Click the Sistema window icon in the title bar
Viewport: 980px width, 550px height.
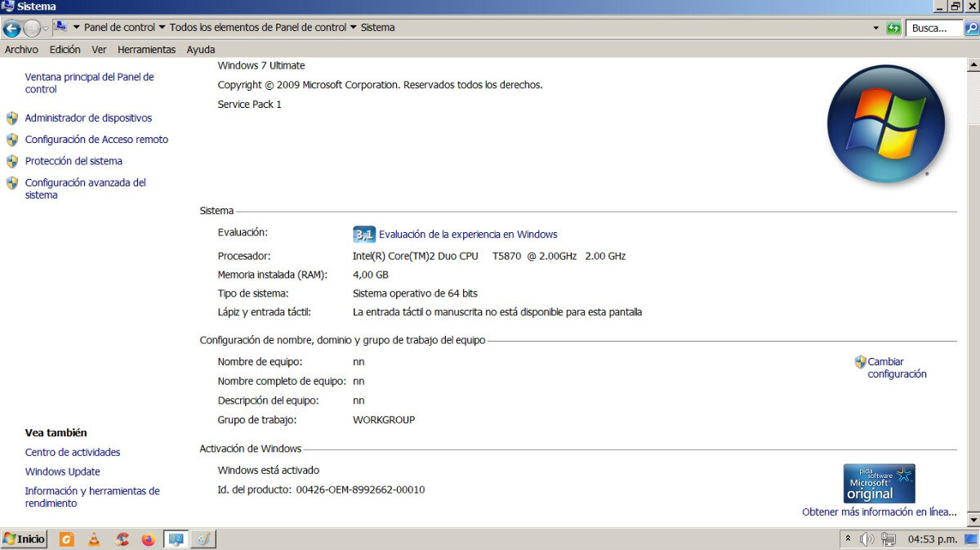click(x=7, y=7)
